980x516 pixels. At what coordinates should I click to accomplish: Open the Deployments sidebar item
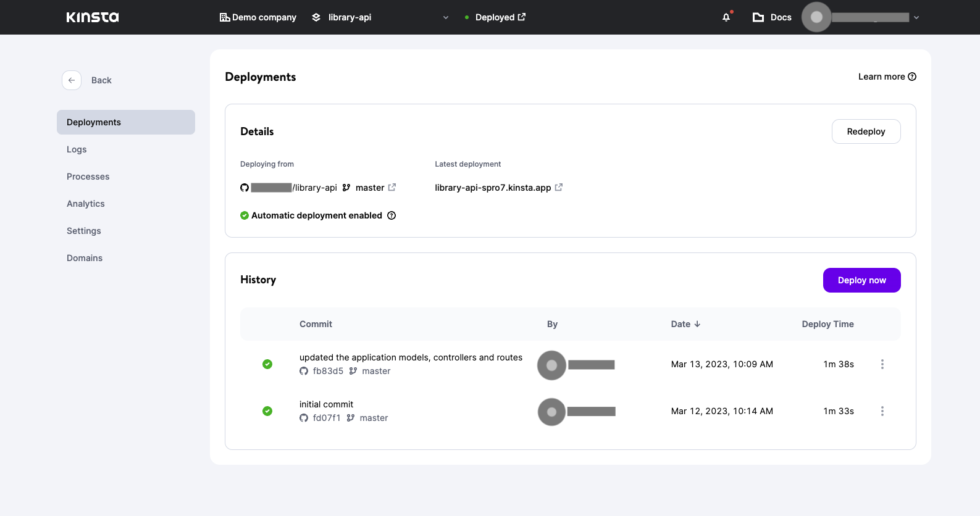126,122
